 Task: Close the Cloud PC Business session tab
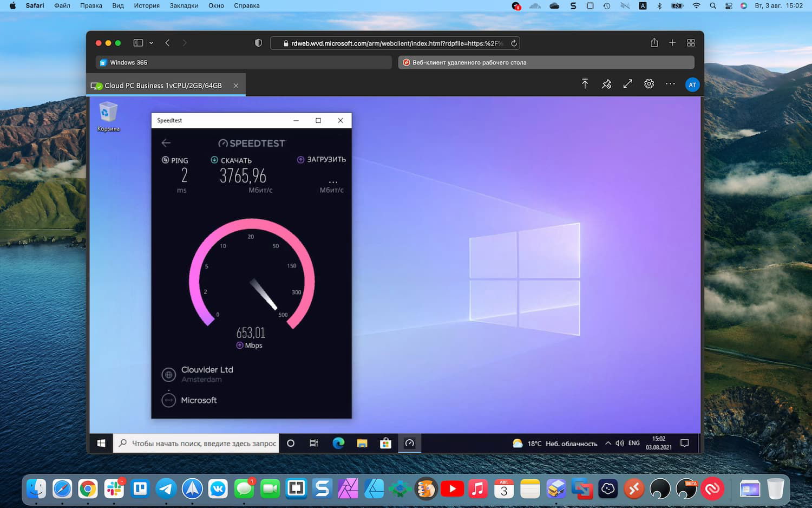(x=236, y=86)
